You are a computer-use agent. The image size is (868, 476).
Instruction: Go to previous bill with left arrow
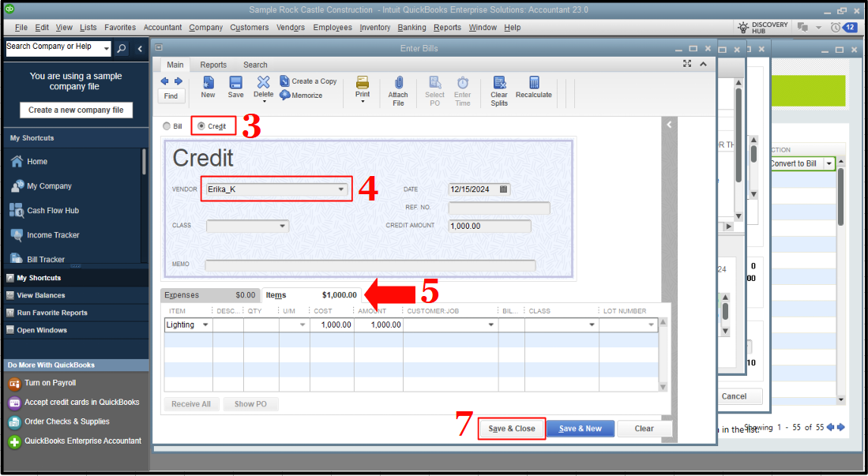(x=164, y=81)
